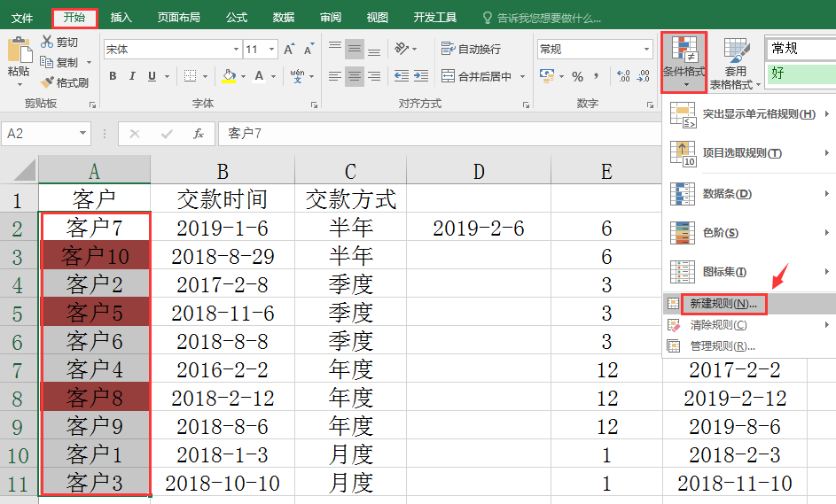Toggle Wrap Text (自动换行)
Viewport: 836px width, 504px height.
click(x=472, y=50)
